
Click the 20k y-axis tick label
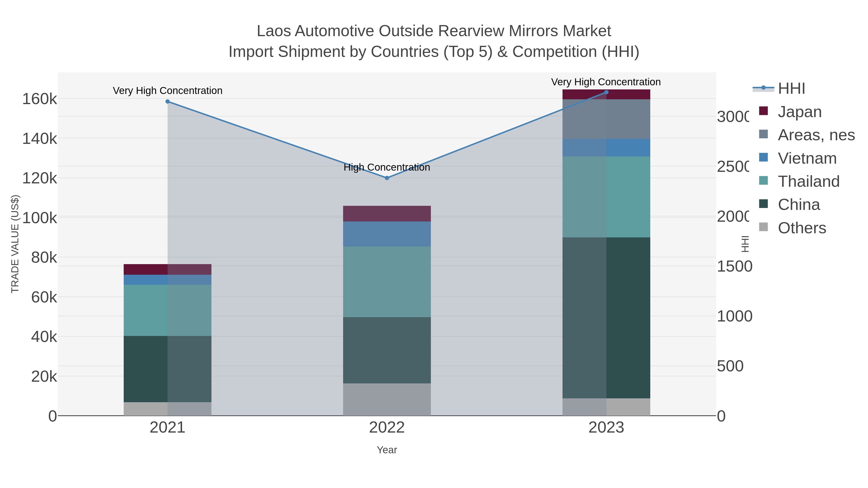pyautogui.click(x=44, y=376)
